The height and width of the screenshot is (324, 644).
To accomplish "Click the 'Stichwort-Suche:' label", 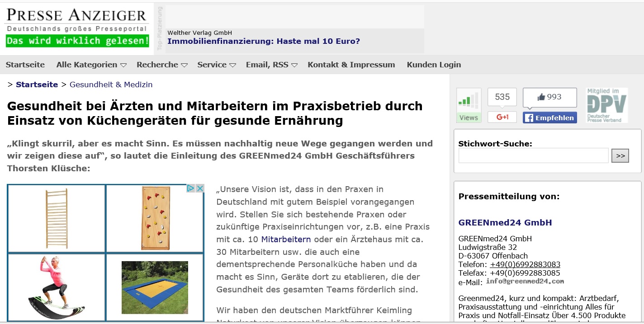I will pyautogui.click(x=495, y=144).
